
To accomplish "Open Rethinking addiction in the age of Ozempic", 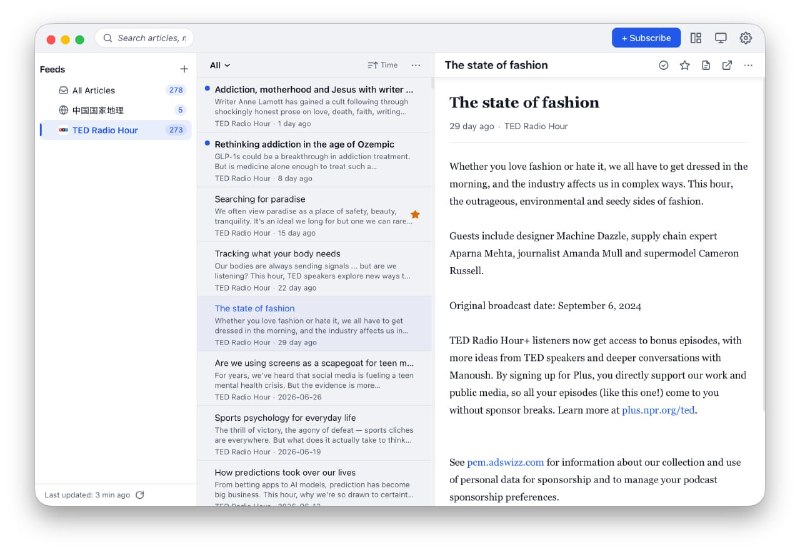I will point(314,161).
